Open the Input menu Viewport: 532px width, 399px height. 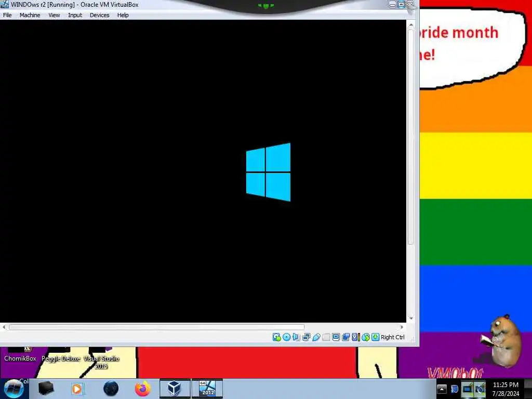click(75, 15)
